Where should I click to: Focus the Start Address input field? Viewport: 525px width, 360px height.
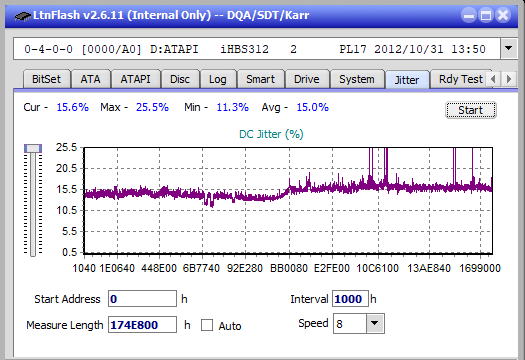click(142, 299)
